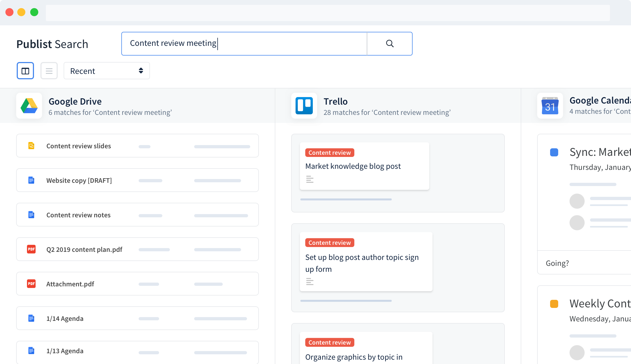Open the Content review notes document
This screenshot has height=364, width=631.
tap(78, 215)
